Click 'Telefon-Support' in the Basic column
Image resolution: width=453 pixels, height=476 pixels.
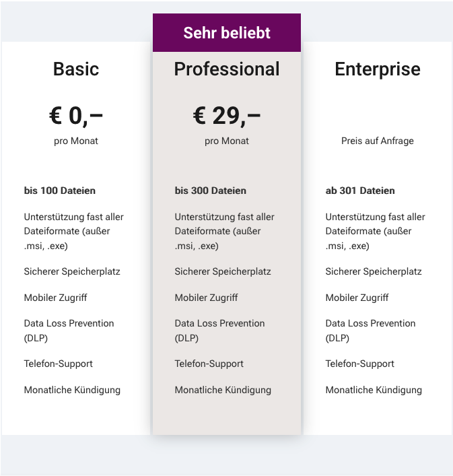[59, 364]
